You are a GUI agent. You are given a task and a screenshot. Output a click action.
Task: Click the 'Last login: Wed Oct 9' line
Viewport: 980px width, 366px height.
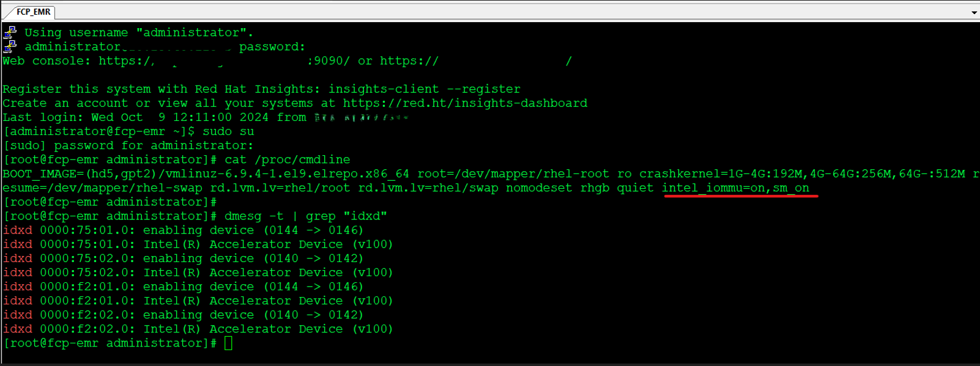[206, 117]
